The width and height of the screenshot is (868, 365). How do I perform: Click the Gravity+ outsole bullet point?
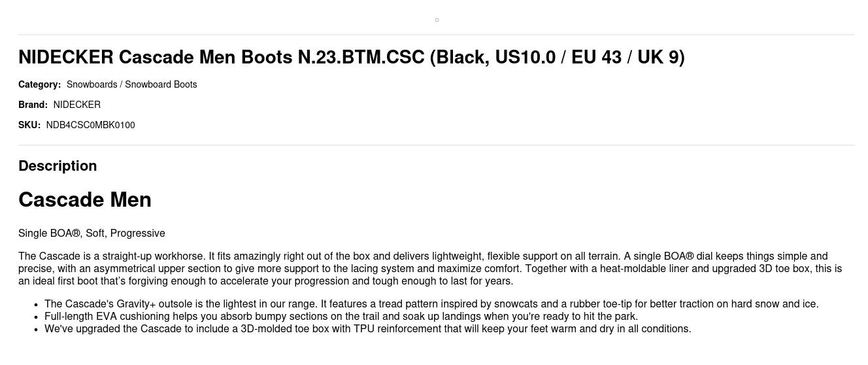431,304
